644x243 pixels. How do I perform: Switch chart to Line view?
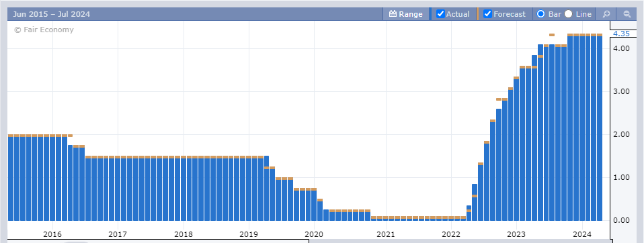tap(569, 14)
